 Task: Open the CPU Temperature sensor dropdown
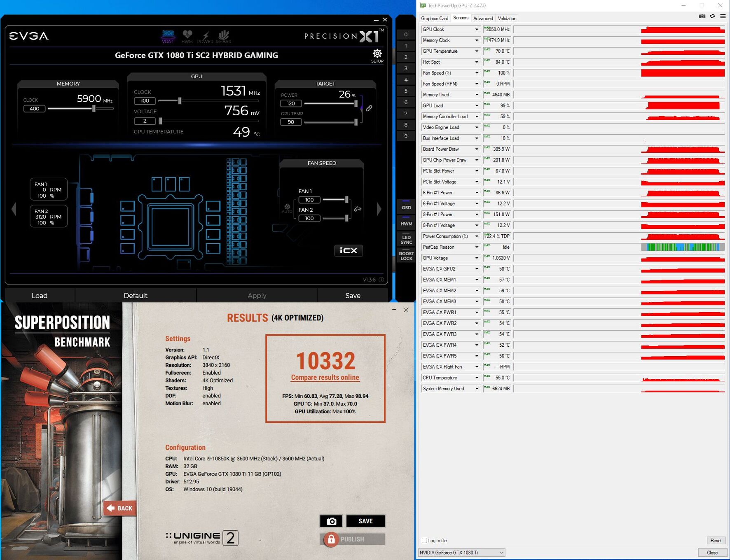click(477, 378)
